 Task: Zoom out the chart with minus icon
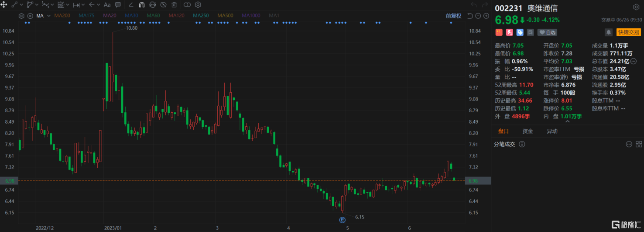pyautogui.click(x=478, y=16)
